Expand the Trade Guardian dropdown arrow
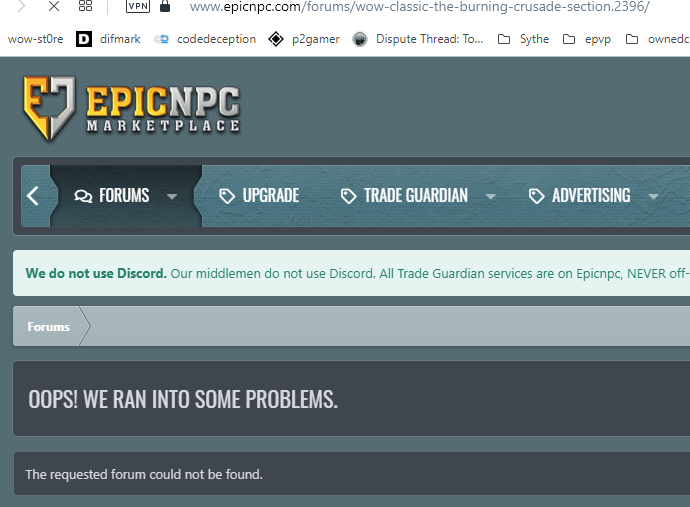Image resolution: width=690 pixels, height=507 pixels. 490,197
